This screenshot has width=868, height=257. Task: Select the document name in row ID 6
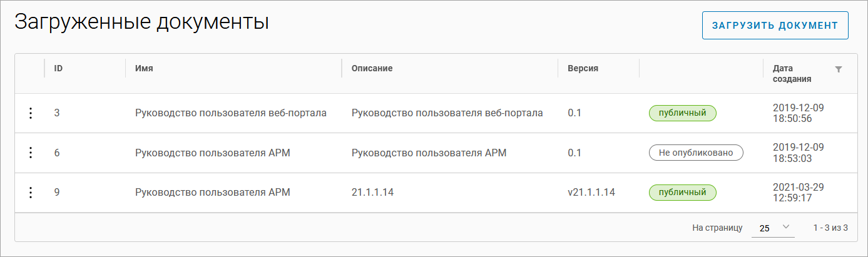213,153
